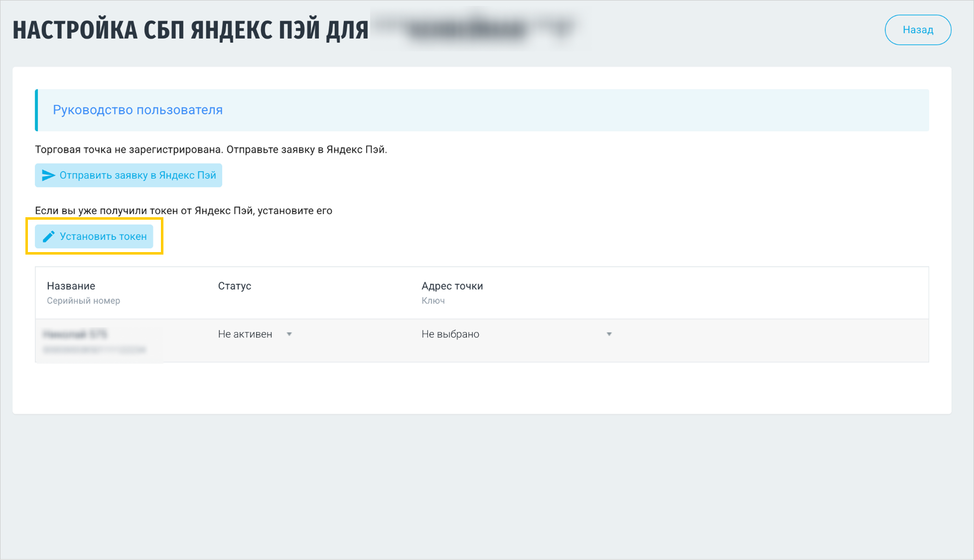Click the Ключ subheader text
Screen dimensions: 974x560
433,301
